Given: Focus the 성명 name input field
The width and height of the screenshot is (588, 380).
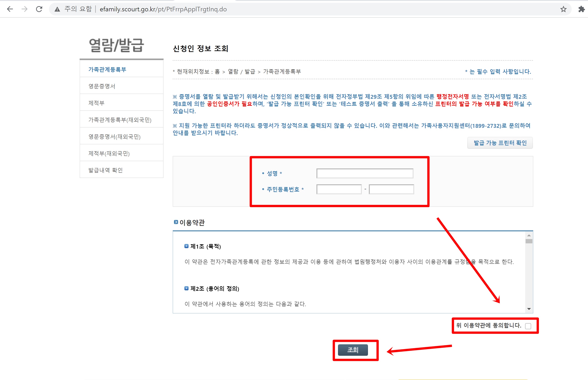Looking at the screenshot, I should click(365, 173).
